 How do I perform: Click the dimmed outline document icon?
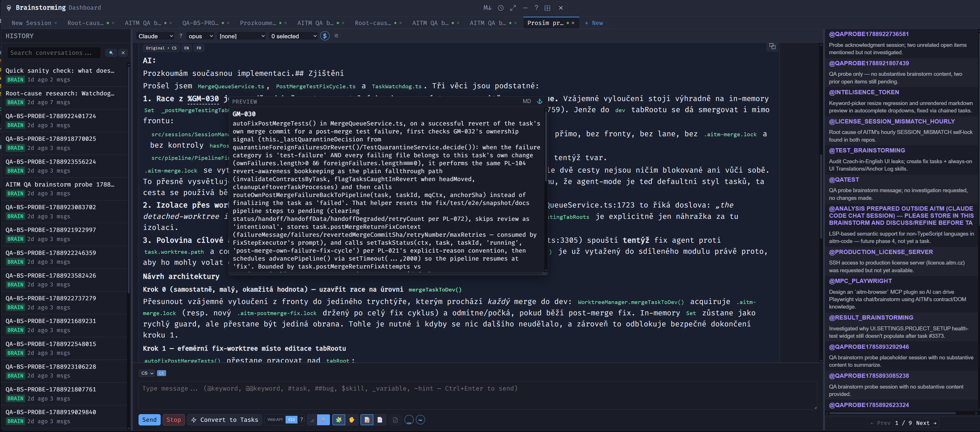click(395, 420)
